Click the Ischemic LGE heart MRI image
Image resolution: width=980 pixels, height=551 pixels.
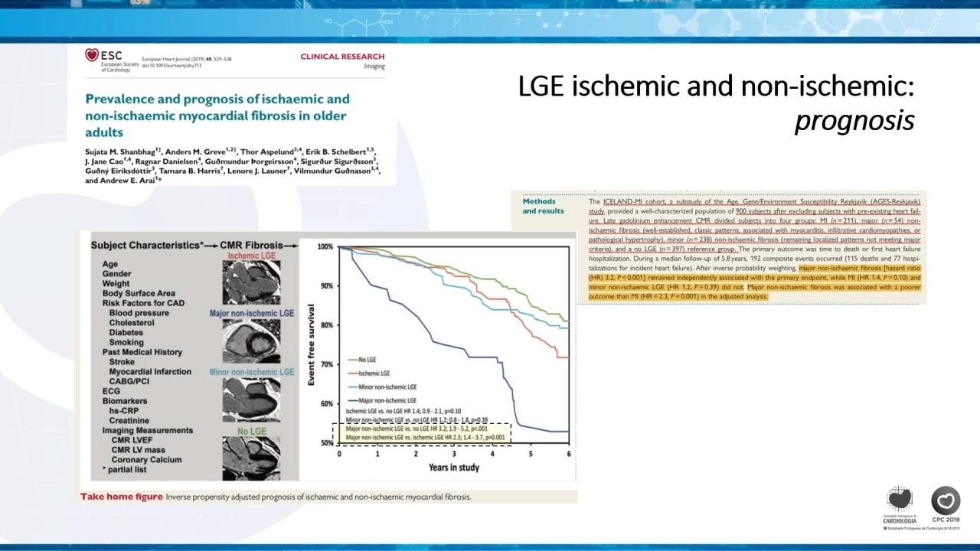point(251,282)
